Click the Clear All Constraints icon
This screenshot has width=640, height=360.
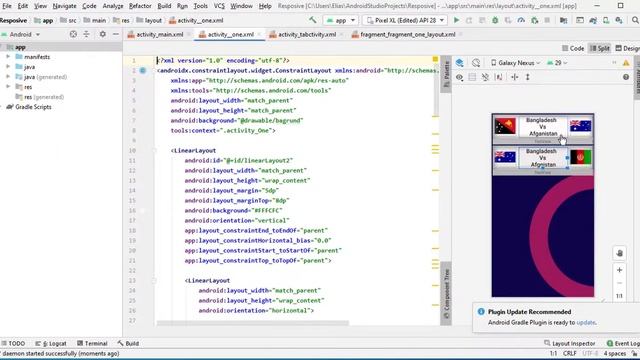485,77
